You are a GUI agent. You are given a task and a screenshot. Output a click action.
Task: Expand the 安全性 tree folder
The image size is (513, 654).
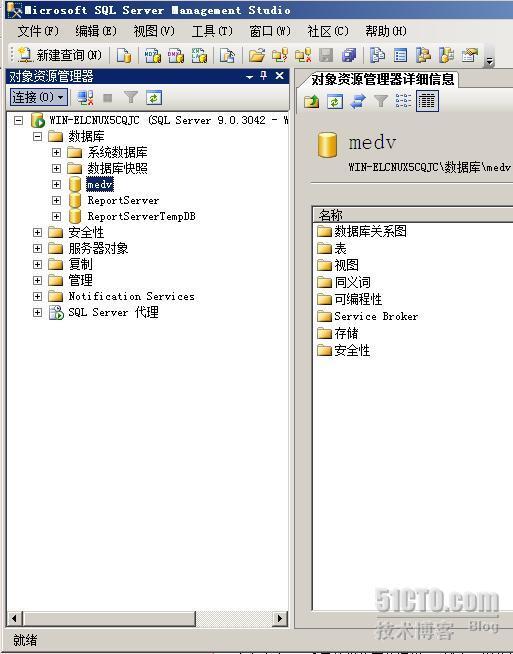(x=38, y=232)
